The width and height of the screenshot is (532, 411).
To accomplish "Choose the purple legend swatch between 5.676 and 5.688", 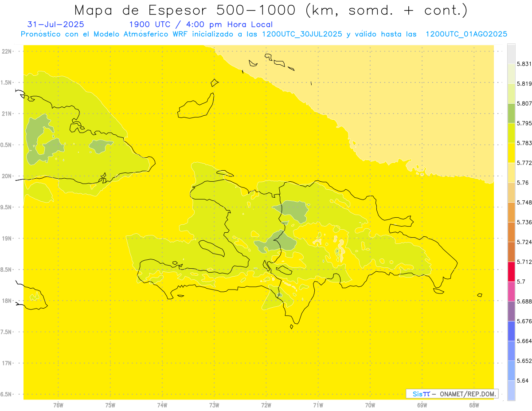I will [511, 311].
